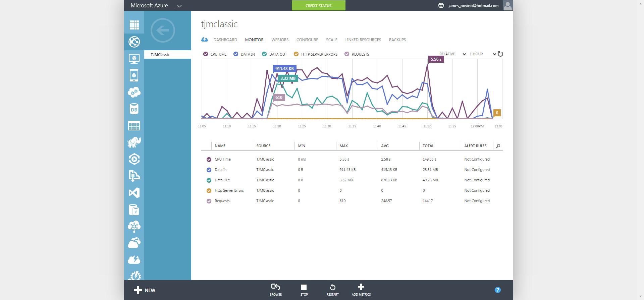Open All Items grid icon in sidebar
644x300 pixels.
pos(134,25)
